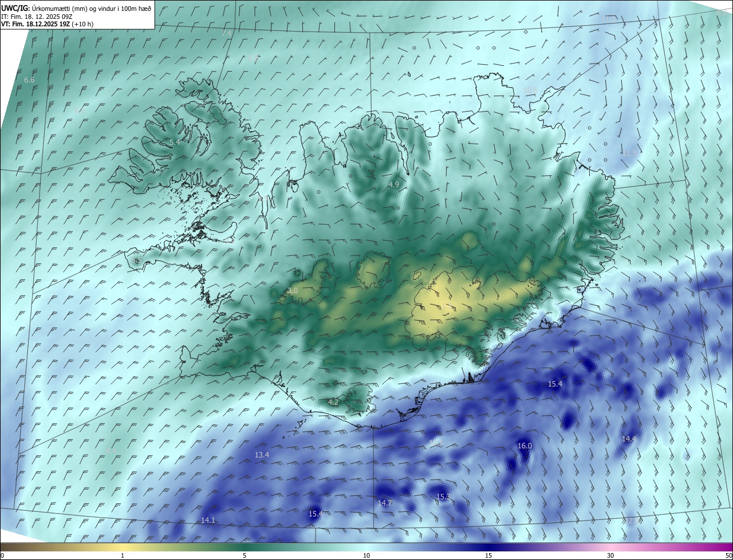Click the 'UWC/IG' map title label
The width and height of the screenshot is (733, 560).
coord(15,7)
